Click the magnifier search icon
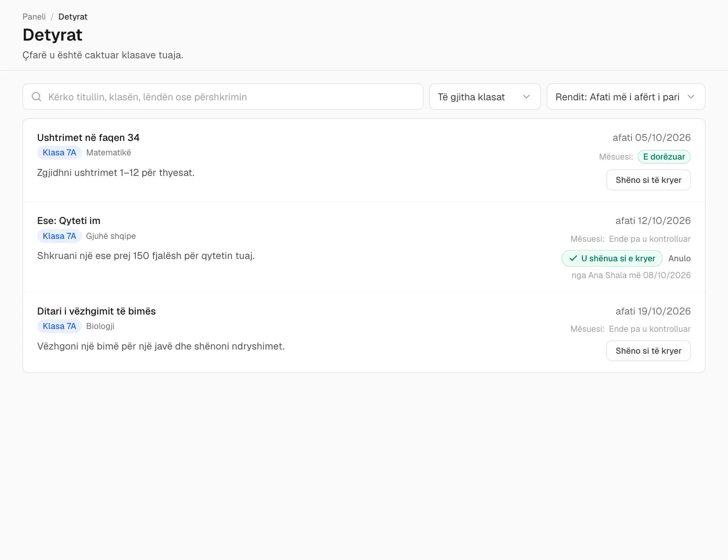Image resolution: width=728 pixels, height=560 pixels. pyautogui.click(x=36, y=97)
